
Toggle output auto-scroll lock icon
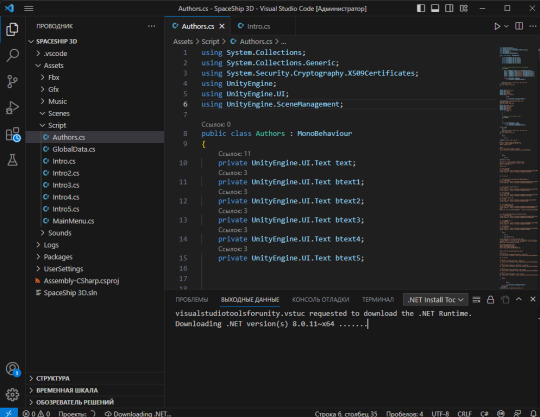coord(490,300)
